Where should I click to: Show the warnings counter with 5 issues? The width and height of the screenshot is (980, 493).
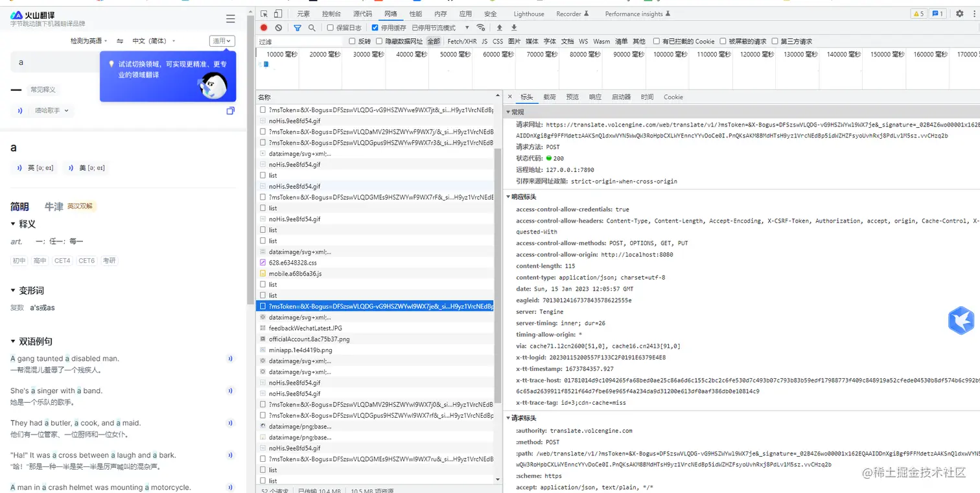[919, 14]
